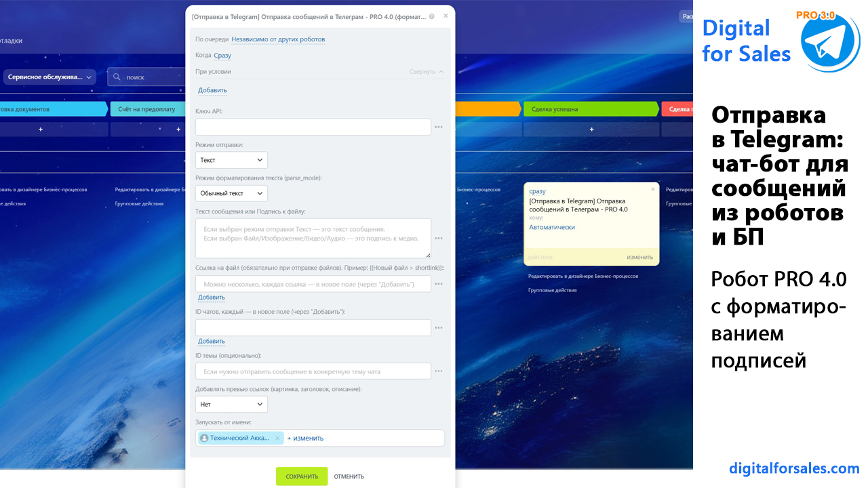This screenshot has height=488, width=868.
Task: Focus the message text area
Action: tap(313, 238)
